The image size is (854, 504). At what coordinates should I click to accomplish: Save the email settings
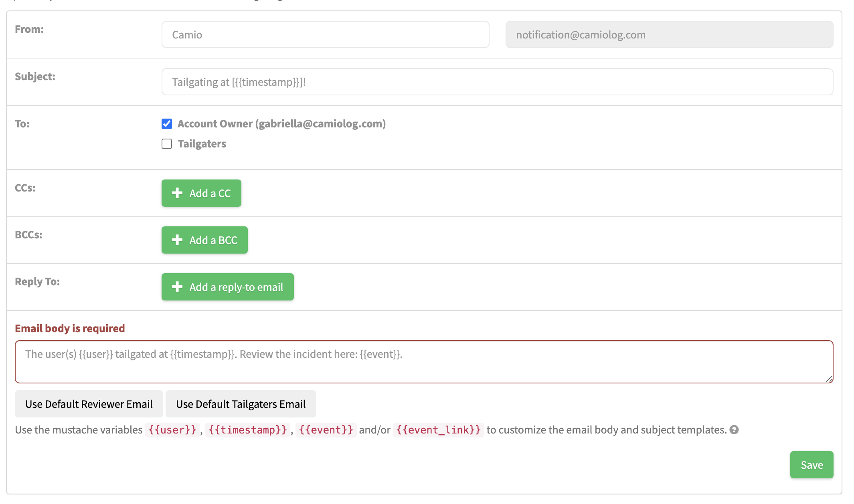click(x=812, y=465)
